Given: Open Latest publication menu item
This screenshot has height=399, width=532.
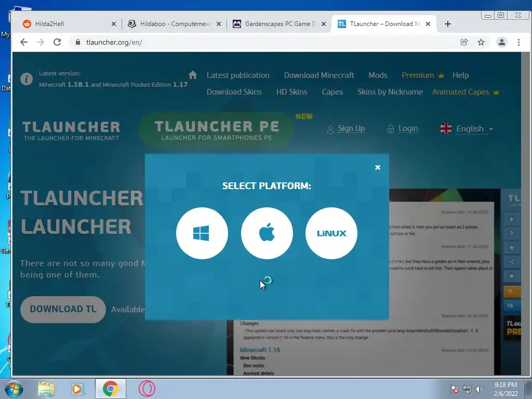Looking at the screenshot, I should coord(238,75).
